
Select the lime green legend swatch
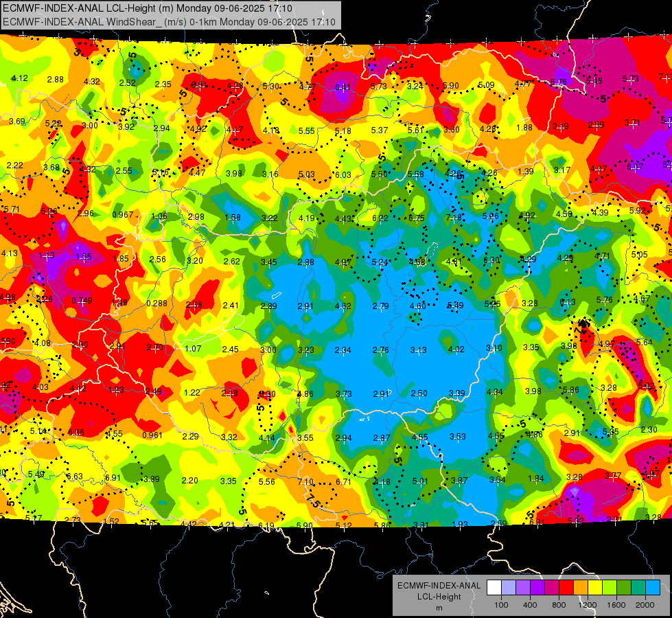coord(610,588)
